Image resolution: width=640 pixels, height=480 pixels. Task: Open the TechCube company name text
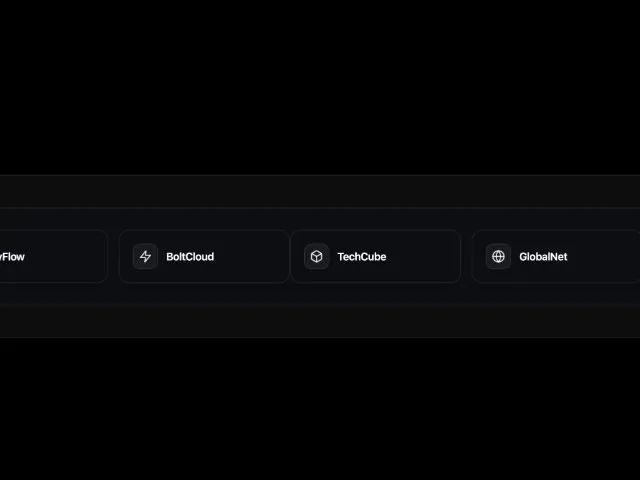click(362, 257)
